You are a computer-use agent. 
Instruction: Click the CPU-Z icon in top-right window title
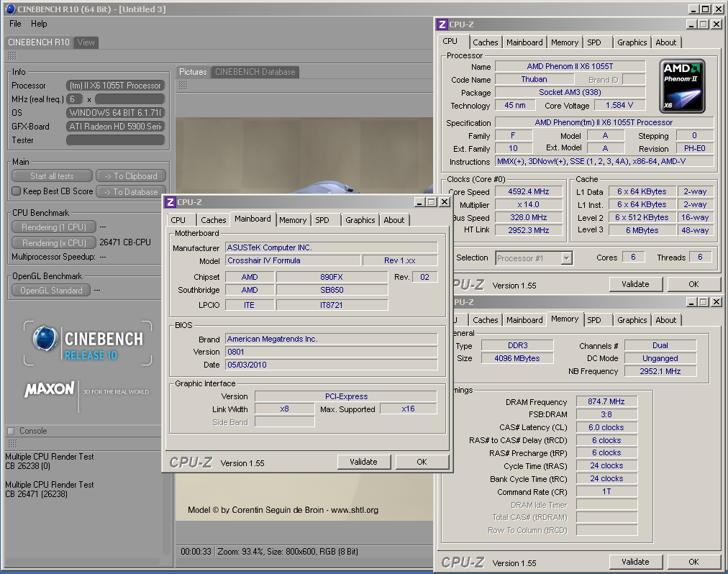pyautogui.click(x=442, y=24)
